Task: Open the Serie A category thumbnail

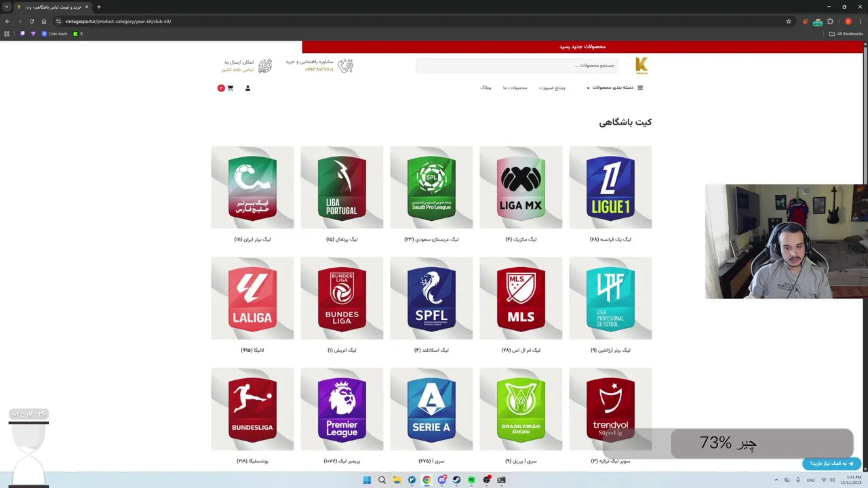Action: tap(431, 409)
